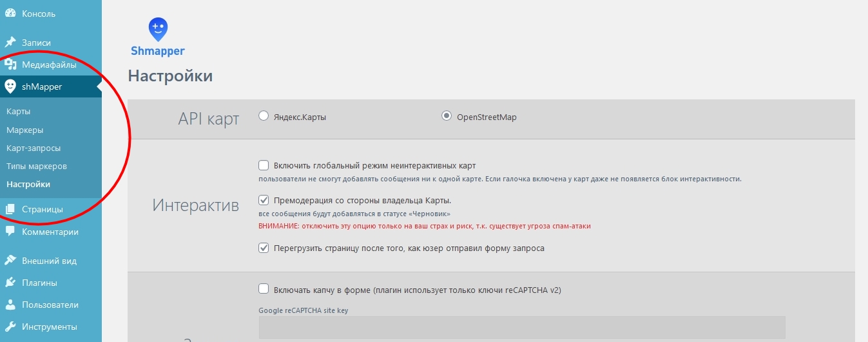Open the Типы маркеров submenu item
The image size is (868, 342).
[37, 166]
